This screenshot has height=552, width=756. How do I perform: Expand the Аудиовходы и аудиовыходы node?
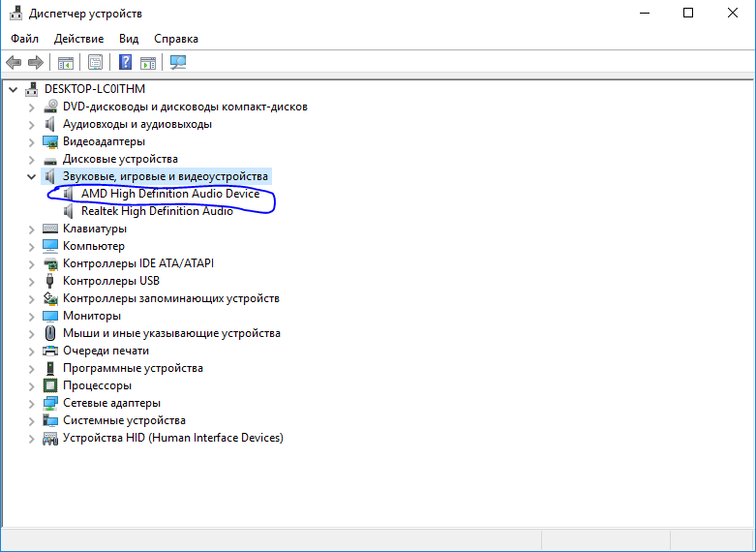(x=31, y=125)
